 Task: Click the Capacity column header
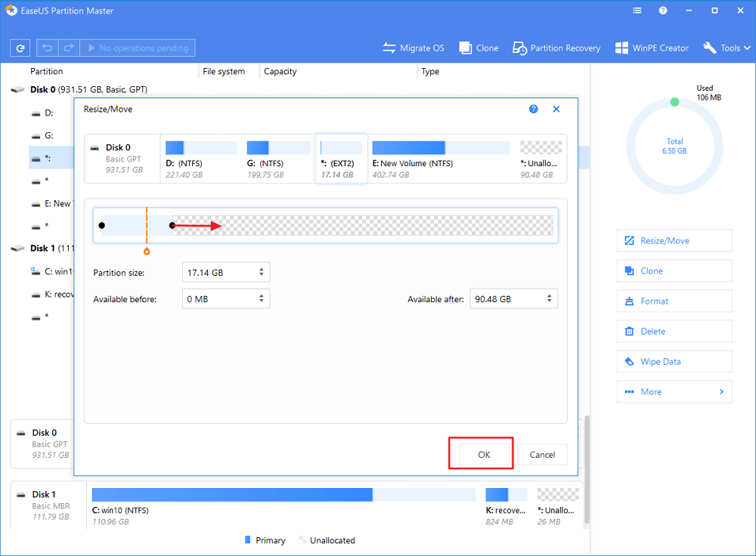(280, 71)
